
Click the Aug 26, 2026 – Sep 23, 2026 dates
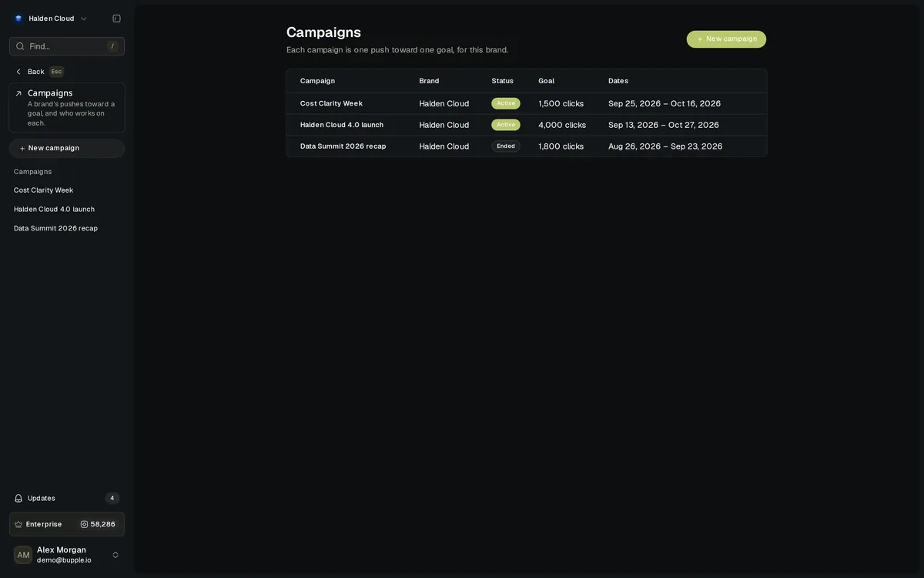coord(665,146)
